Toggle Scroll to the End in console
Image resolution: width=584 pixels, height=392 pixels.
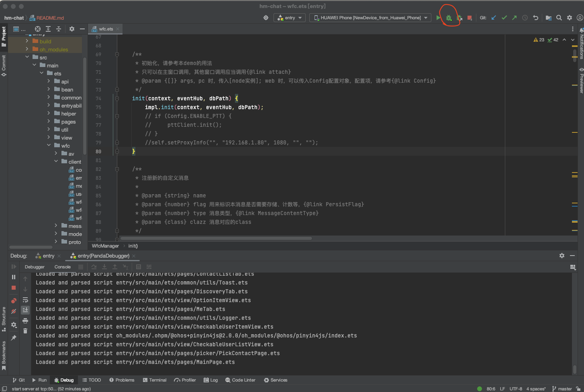(25, 310)
